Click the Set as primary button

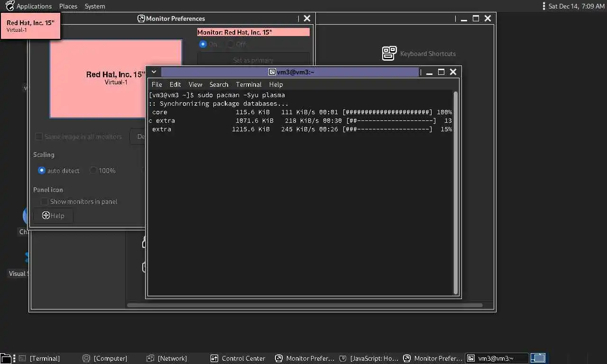[x=253, y=60]
